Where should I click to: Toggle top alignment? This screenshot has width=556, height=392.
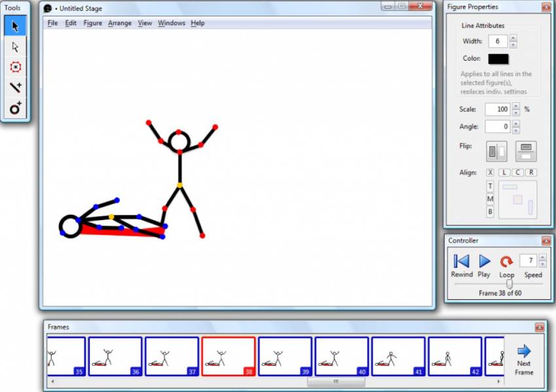coord(489,186)
